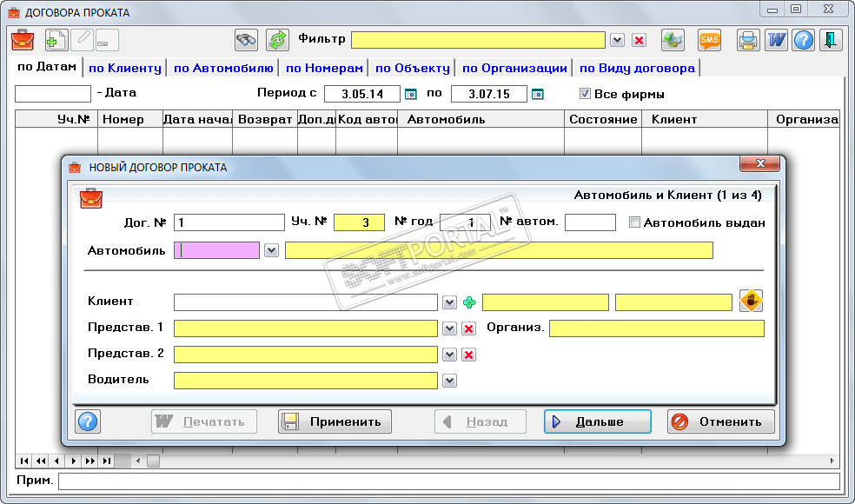Click the № автом. input field
855x504 pixels.
point(590,222)
